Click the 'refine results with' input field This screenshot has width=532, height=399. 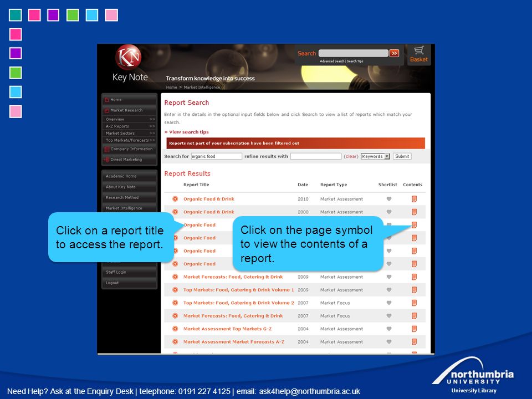(x=315, y=156)
